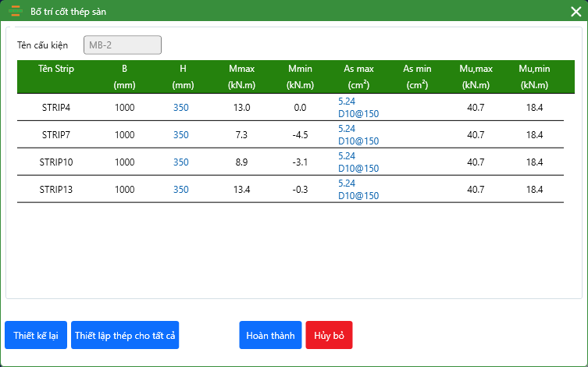Click As max D10@150 in STRIP10 row
588x367 pixels.
pyautogui.click(x=358, y=169)
